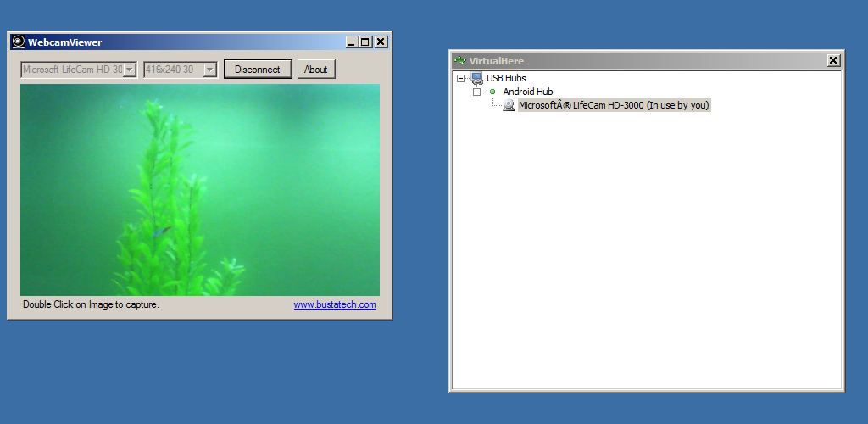
Task: Click the green Android Hub status dot
Action: pyautogui.click(x=492, y=92)
